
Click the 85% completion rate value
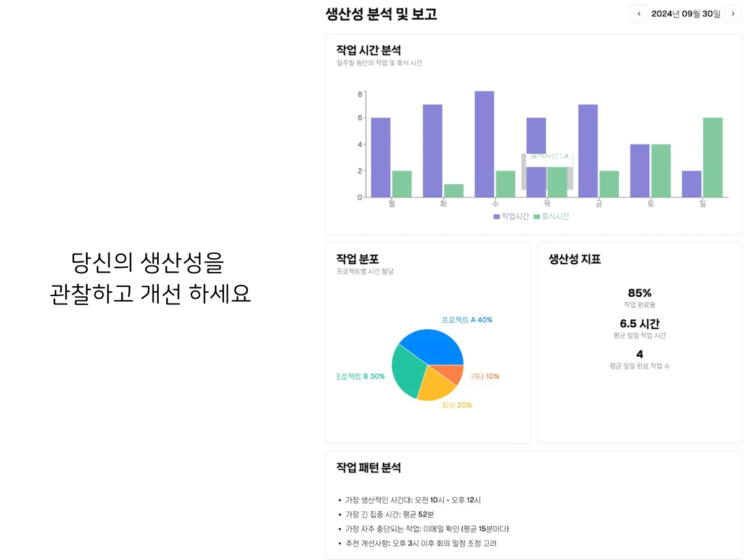point(639,292)
